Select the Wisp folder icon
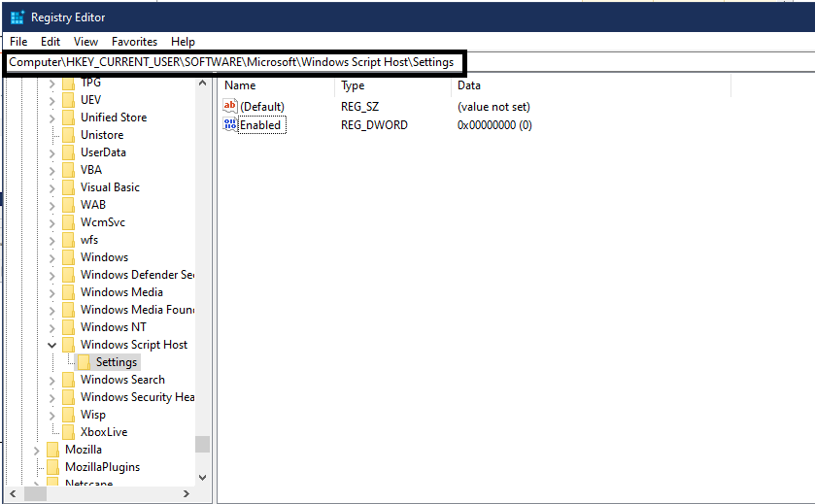Viewport: 815px width, 504px height. click(68, 415)
